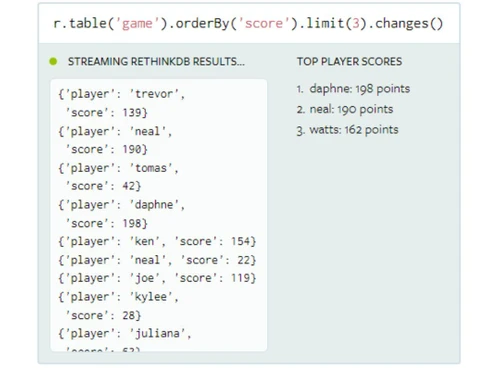The height and width of the screenshot is (375, 500).
Task: Click the result row for player 'tomas'
Action: [x=118, y=168]
